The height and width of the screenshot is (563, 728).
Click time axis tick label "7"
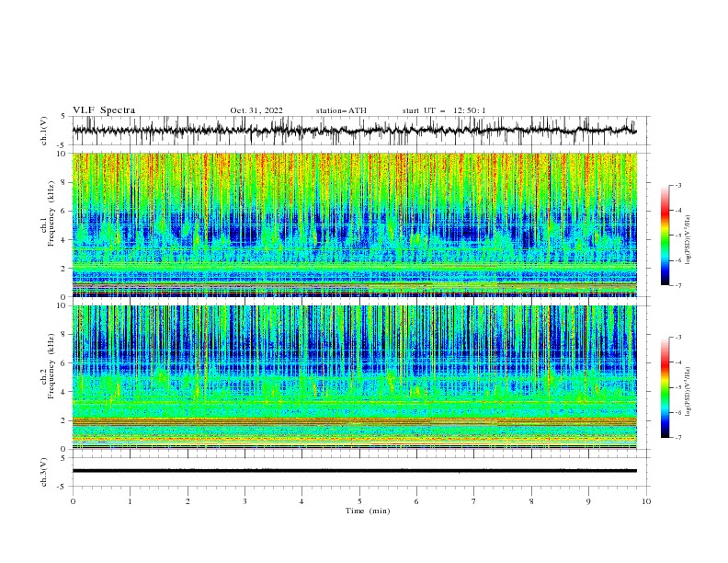(474, 501)
